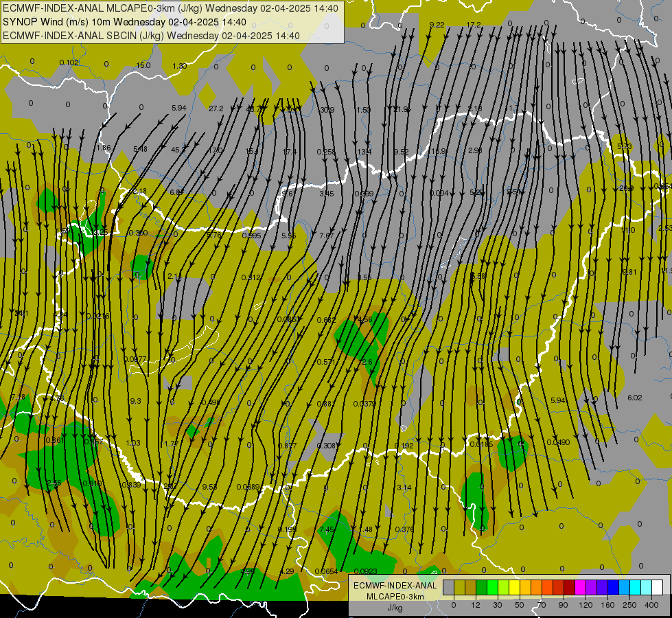Select the pure blue legend swatch
This screenshot has height=618, width=672.
click(613, 587)
